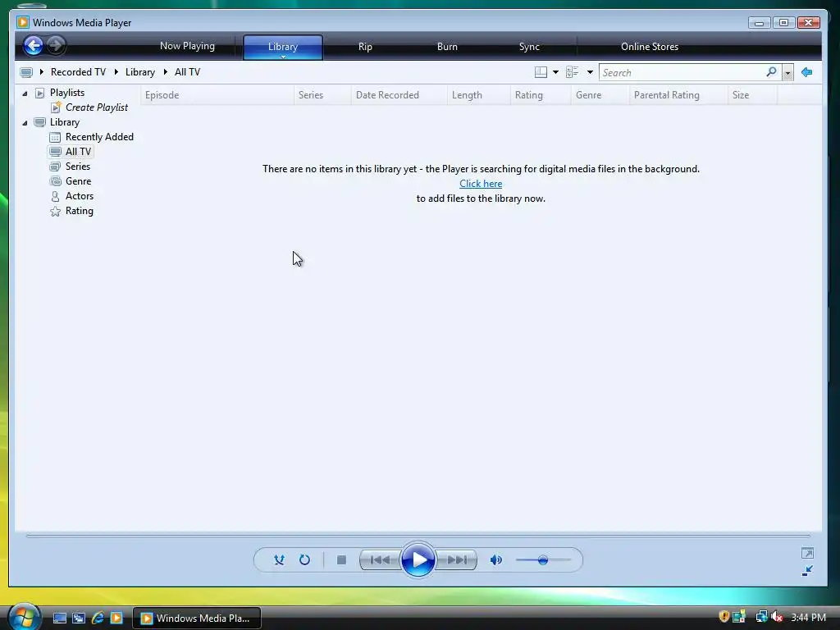
Task: Sort by the Size column header
Action: pyautogui.click(x=752, y=95)
